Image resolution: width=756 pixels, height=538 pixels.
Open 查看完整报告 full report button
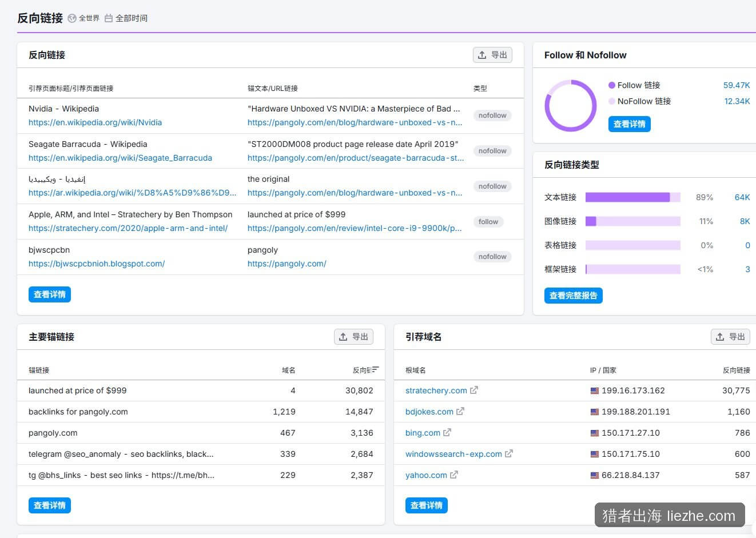[574, 296]
